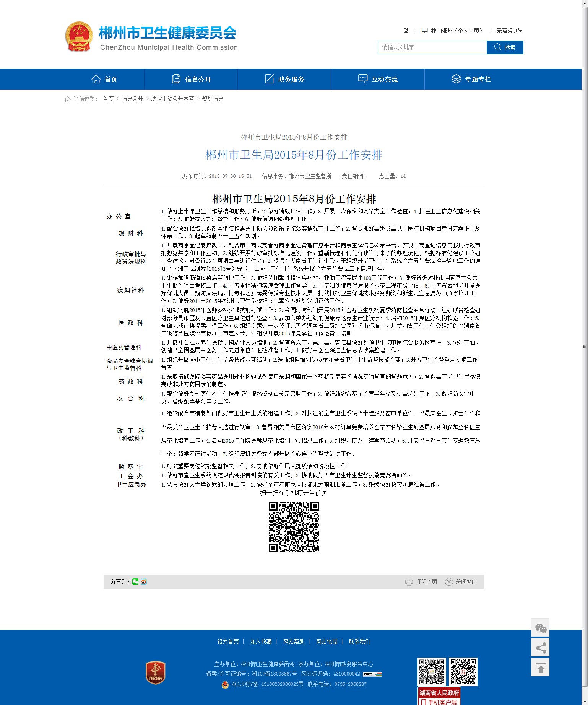
Task: Click the monitor icon beside 我的郴州
Action: [x=424, y=31]
